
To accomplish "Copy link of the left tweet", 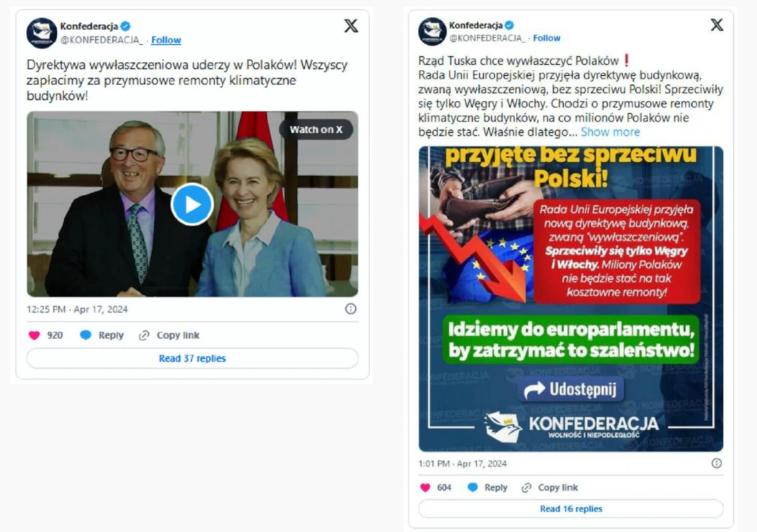I will point(170,335).
